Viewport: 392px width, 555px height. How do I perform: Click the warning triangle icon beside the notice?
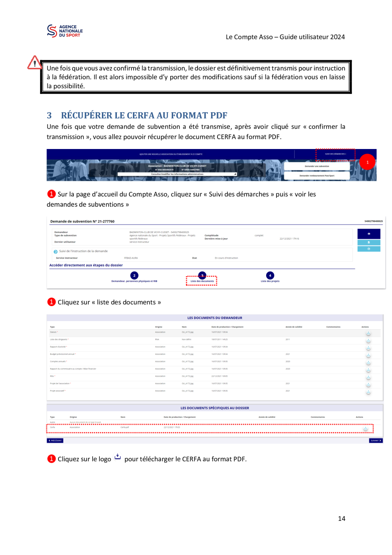[x=34, y=62]
